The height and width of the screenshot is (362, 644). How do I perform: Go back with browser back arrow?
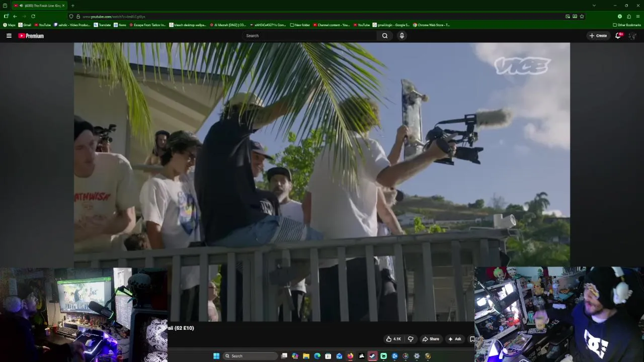click(x=15, y=16)
